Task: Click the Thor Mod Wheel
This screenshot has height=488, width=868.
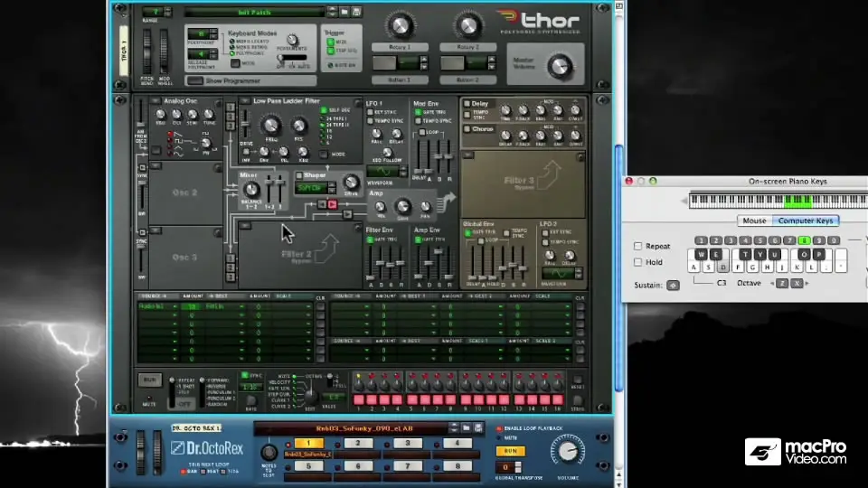Action: 164,51
